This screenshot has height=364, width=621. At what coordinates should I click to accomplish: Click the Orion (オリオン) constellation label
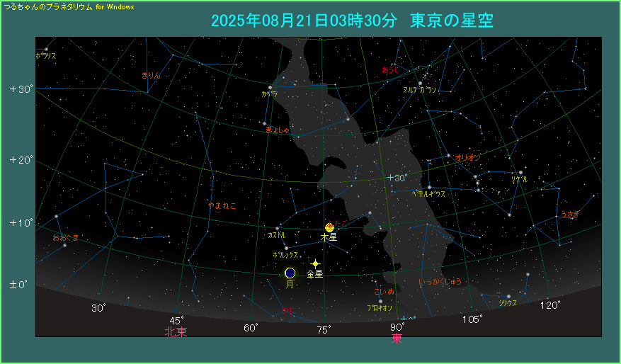pyautogui.click(x=469, y=157)
